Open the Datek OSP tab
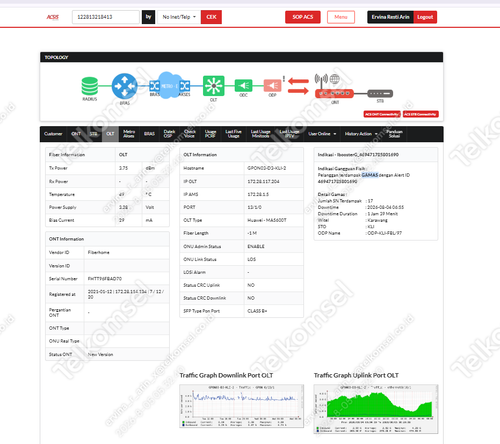 tap(169, 134)
